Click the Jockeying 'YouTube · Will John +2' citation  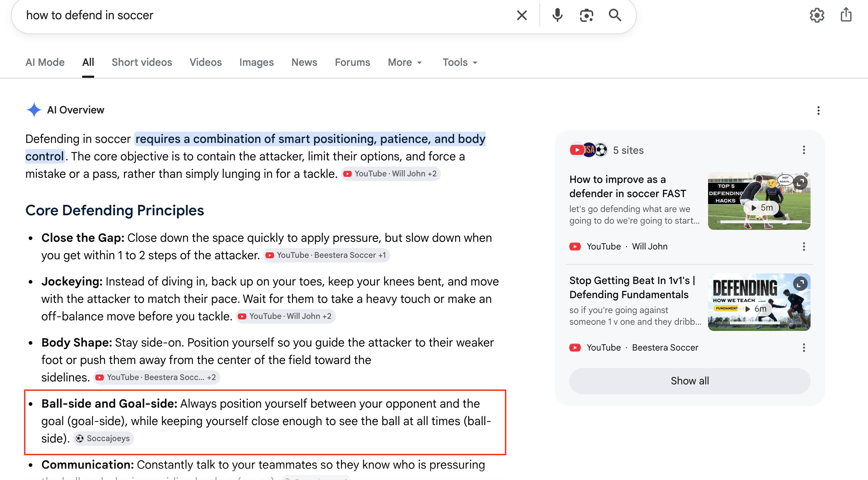(285, 316)
